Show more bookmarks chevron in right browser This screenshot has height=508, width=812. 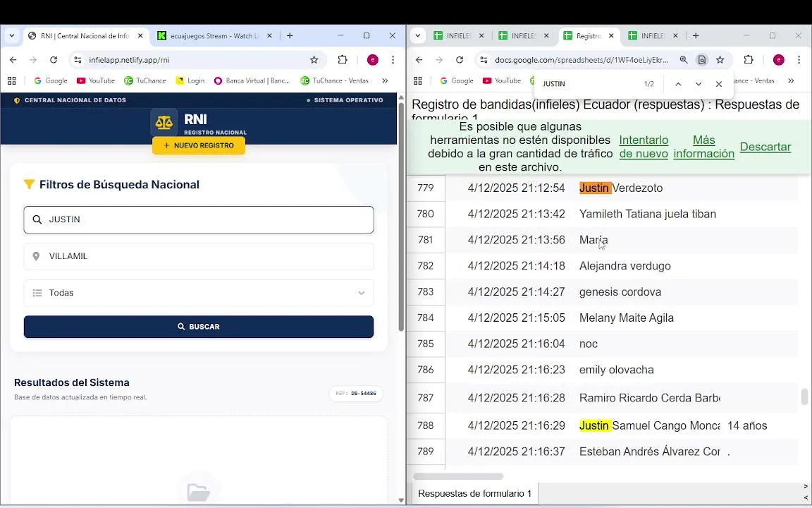tap(791, 81)
